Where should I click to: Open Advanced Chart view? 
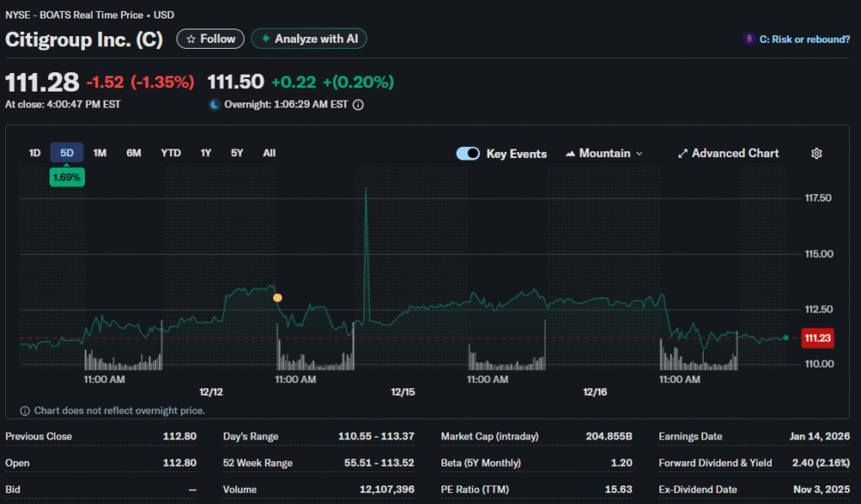click(x=728, y=154)
